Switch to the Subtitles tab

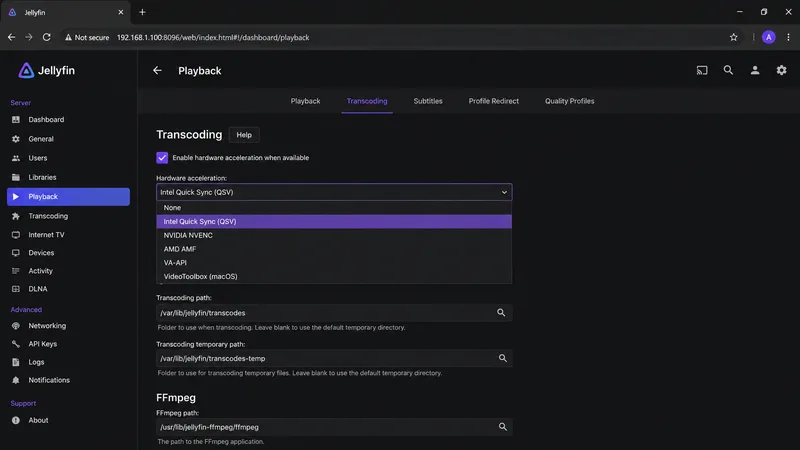click(428, 101)
